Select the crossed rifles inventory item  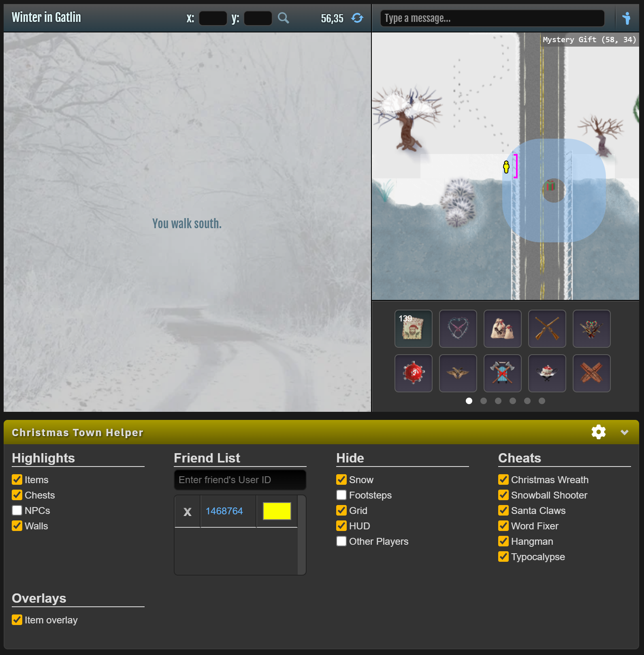547,329
